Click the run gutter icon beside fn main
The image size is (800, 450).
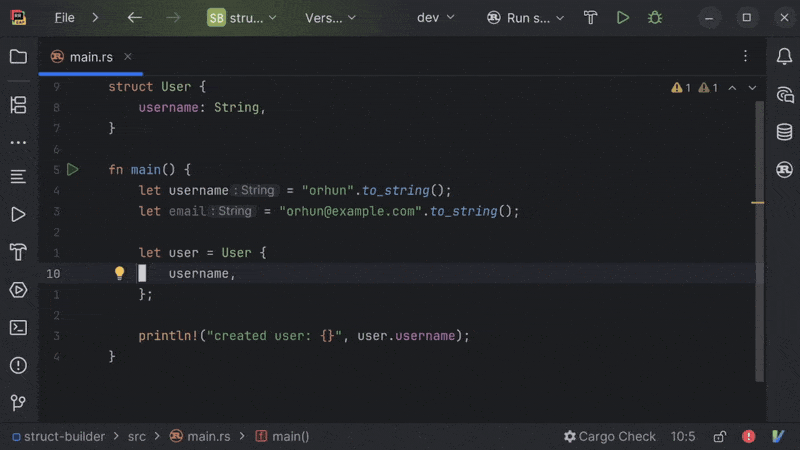pyautogui.click(x=73, y=169)
